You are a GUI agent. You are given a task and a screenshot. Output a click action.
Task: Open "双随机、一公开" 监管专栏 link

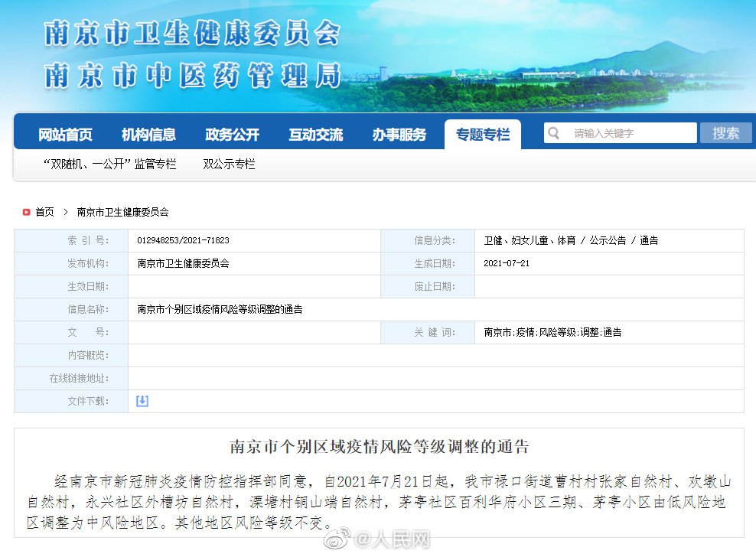(x=109, y=164)
